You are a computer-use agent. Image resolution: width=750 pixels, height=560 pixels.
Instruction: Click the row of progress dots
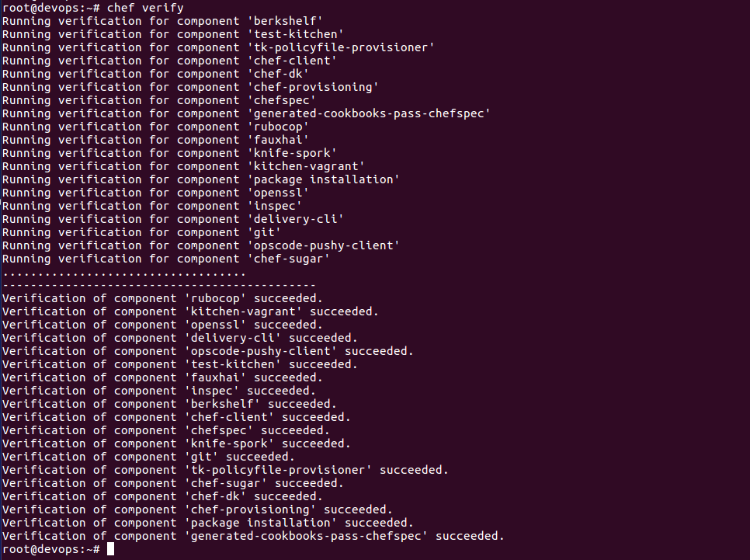(x=124, y=274)
